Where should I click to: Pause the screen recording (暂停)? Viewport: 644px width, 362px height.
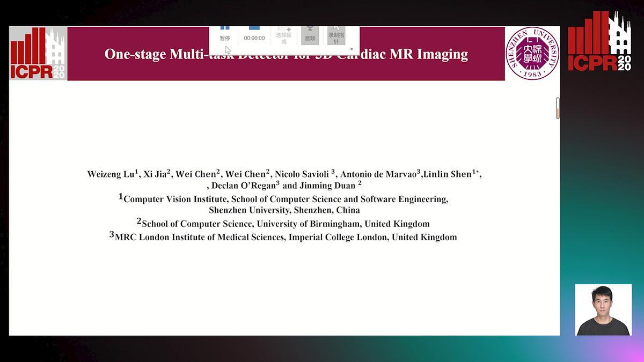tap(225, 33)
